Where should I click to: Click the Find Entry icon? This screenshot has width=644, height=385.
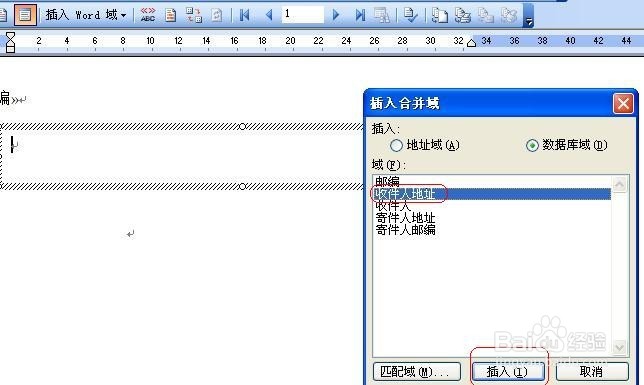382,15
